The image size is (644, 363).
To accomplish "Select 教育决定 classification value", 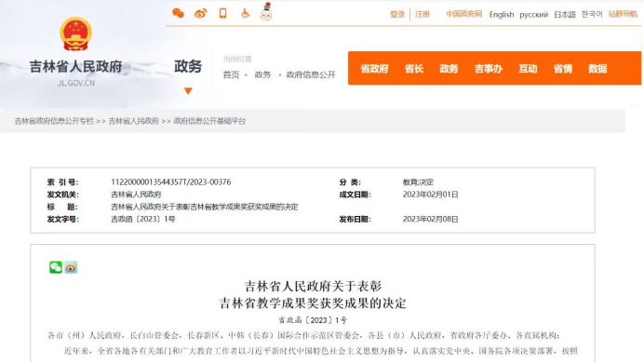I will pos(418,181).
